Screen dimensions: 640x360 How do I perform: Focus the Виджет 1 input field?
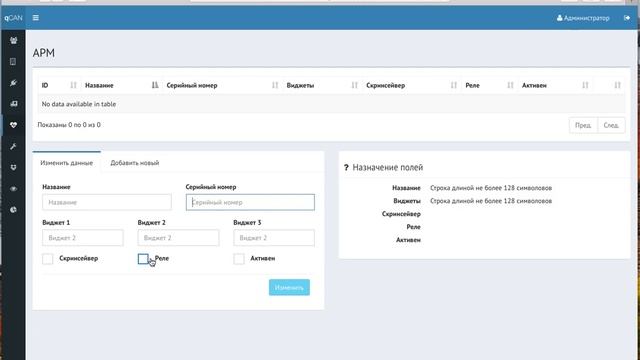pos(83,238)
